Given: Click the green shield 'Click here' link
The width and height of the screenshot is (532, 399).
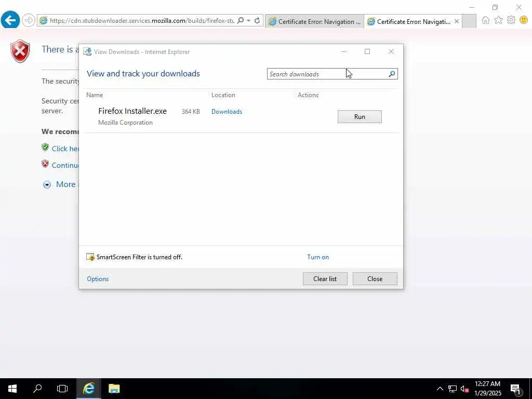Looking at the screenshot, I should [65, 149].
